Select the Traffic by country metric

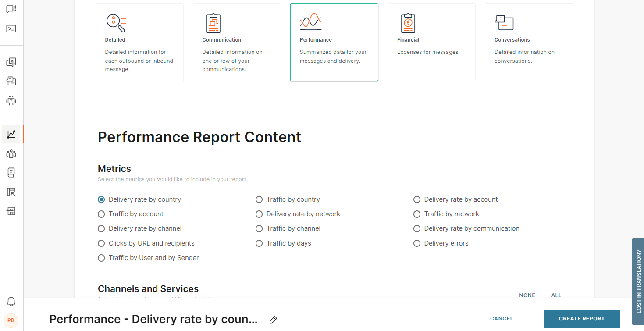pos(259,199)
